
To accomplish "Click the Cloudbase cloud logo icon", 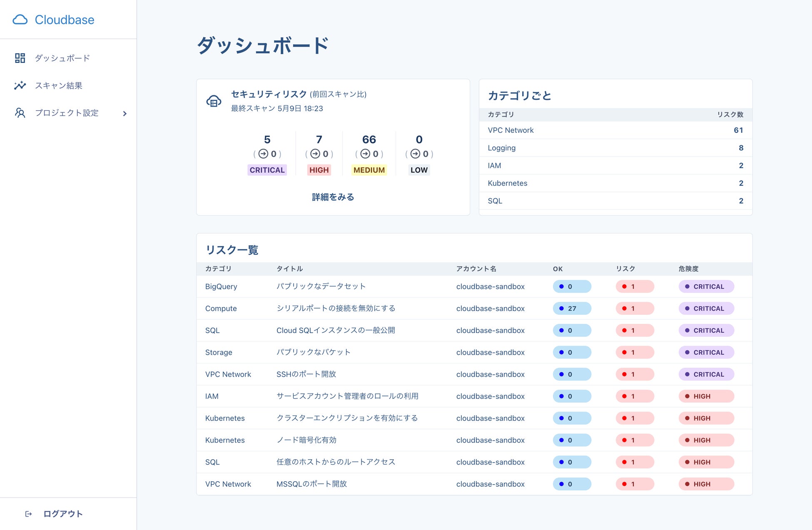I will pyautogui.click(x=20, y=20).
